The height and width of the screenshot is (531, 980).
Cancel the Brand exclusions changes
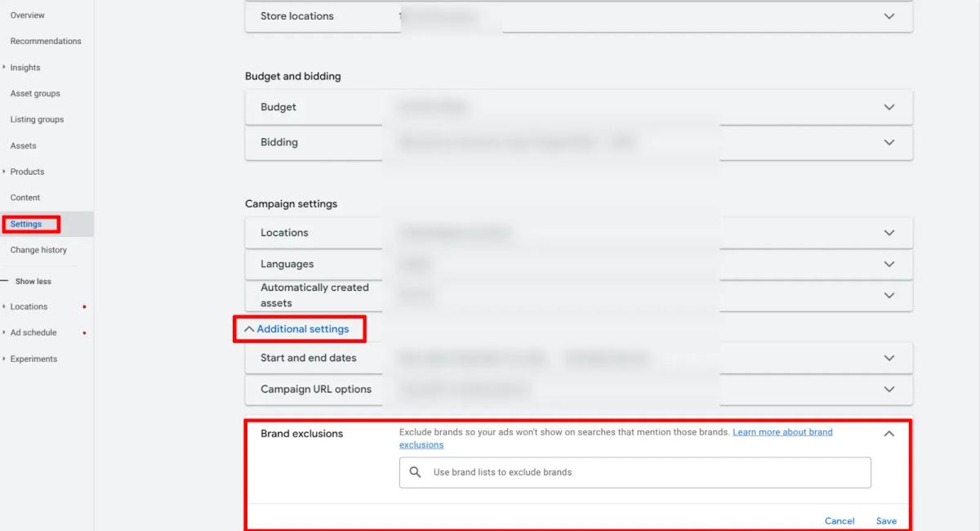(840, 521)
